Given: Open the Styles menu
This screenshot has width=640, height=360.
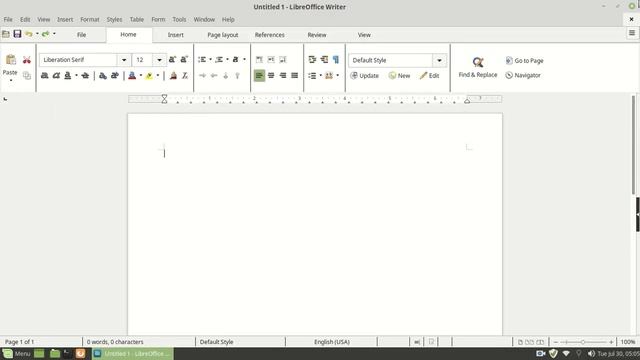Looking at the screenshot, I should (x=114, y=20).
